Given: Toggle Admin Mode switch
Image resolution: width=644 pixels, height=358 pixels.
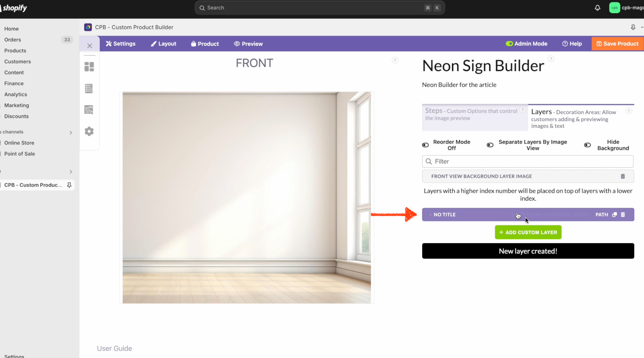Looking at the screenshot, I should click(x=509, y=44).
